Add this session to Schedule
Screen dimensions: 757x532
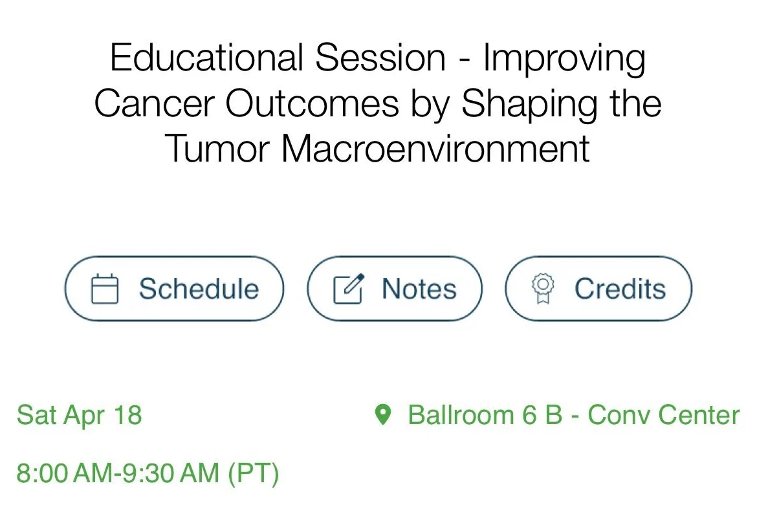pyautogui.click(x=174, y=289)
